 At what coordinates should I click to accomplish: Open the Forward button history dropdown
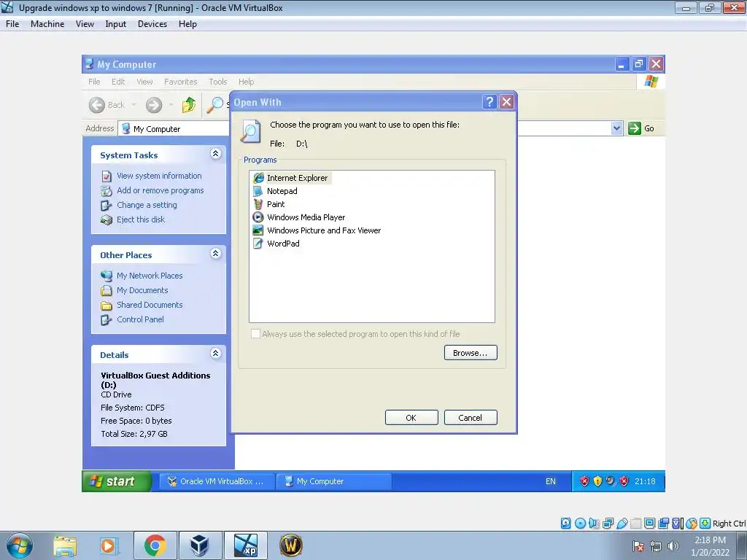point(171,105)
